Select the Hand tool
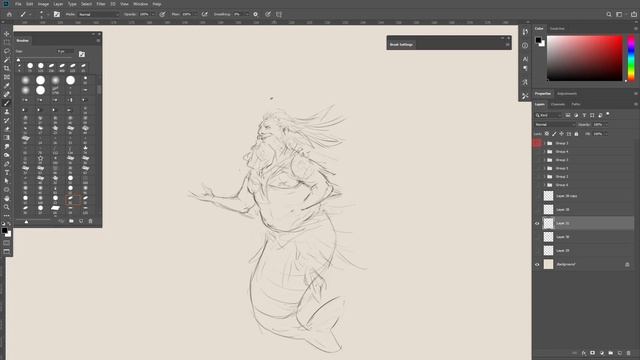The image size is (640, 360). tap(7, 198)
